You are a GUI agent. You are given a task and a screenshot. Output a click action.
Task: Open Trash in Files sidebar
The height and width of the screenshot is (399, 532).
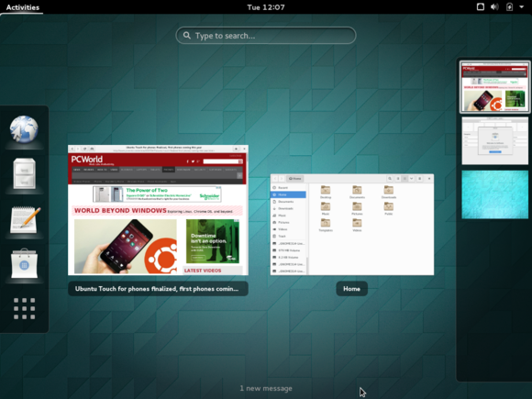[289, 236]
